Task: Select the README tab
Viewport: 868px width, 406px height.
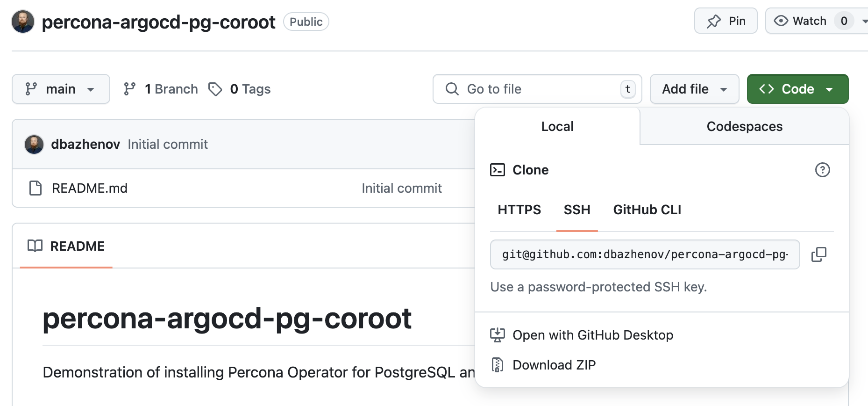Action: pyautogui.click(x=66, y=246)
